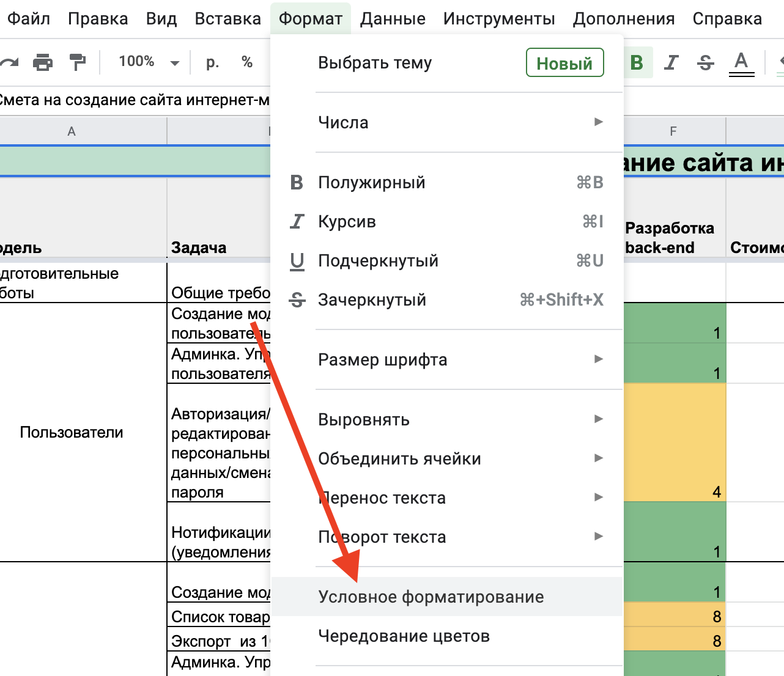Select column A header

coord(72,131)
